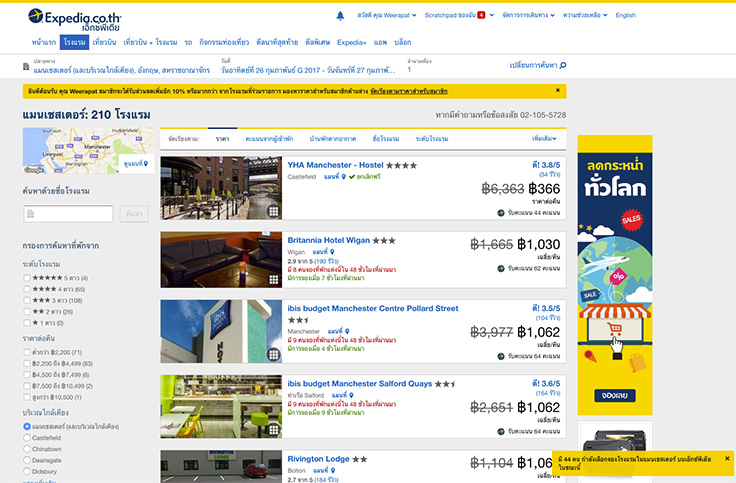Click the search magnifier icon in search bar

click(563, 65)
